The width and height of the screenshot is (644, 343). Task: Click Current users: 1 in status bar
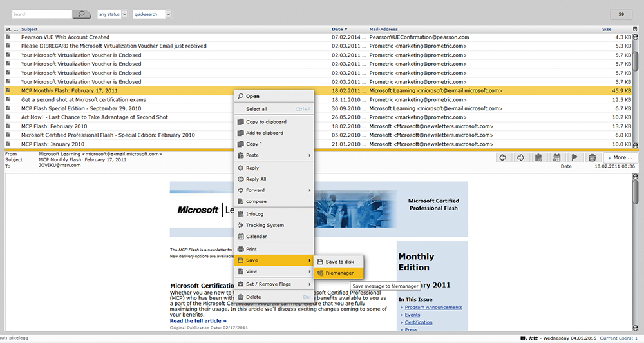618,338
